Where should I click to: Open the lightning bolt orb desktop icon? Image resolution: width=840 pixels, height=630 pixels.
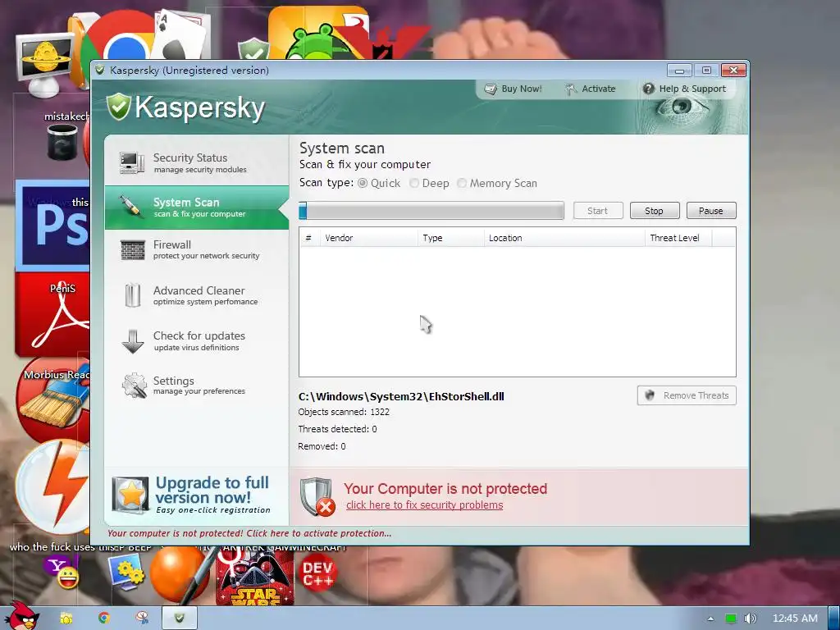(x=52, y=486)
